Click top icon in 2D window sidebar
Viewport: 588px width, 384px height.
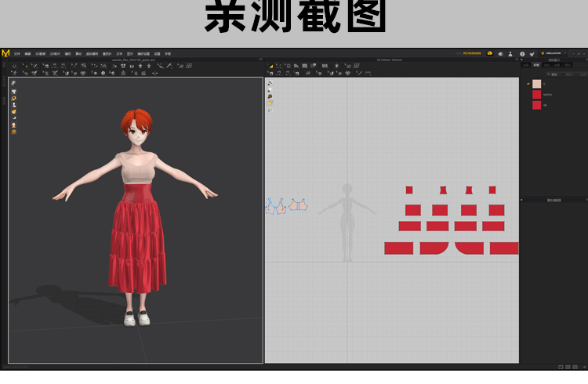[270, 83]
